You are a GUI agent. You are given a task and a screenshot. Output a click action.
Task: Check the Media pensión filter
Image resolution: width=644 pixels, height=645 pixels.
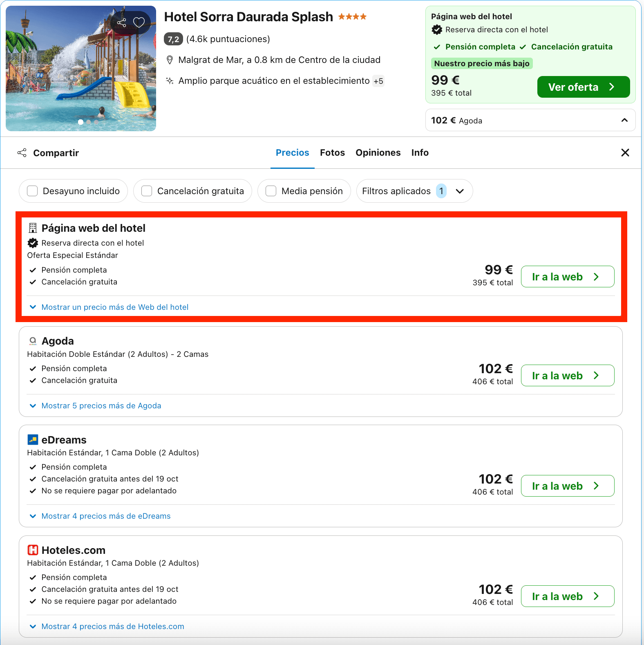271,191
